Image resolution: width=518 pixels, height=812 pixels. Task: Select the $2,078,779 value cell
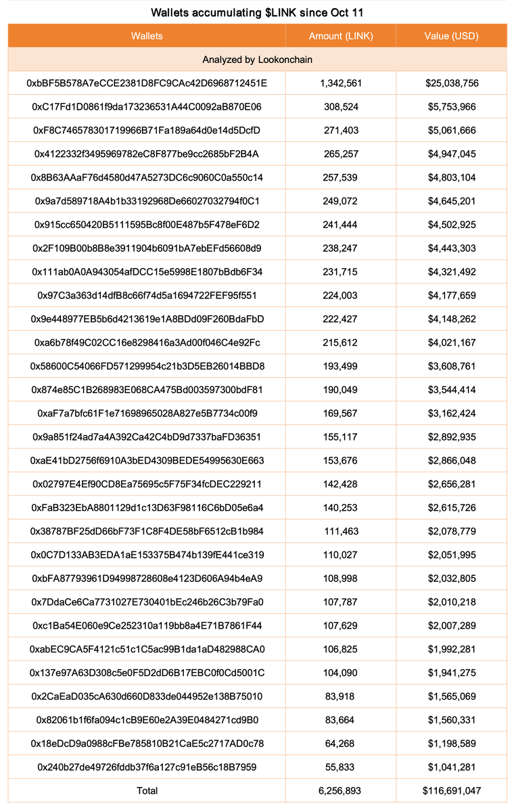click(x=452, y=531)
